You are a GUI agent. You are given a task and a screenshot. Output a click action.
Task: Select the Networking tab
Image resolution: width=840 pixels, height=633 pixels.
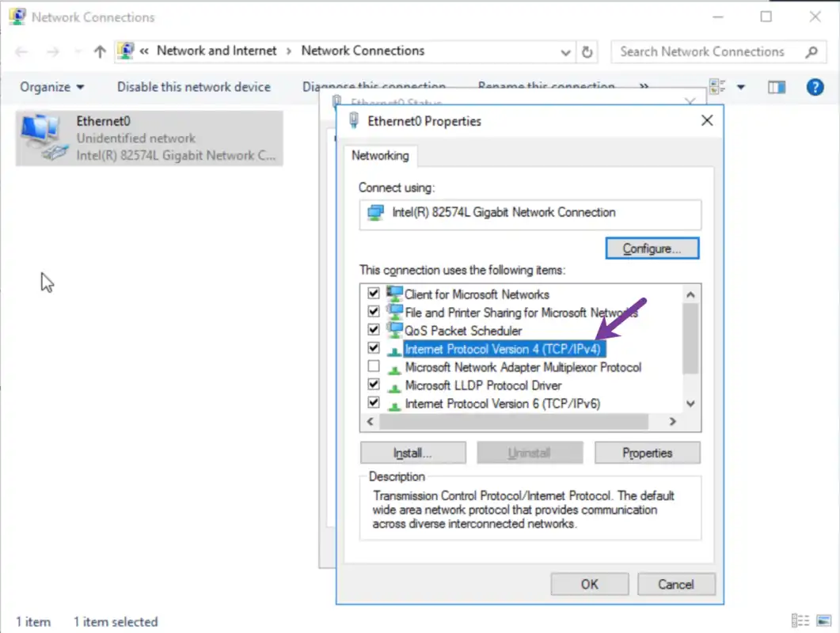pos(380,156)
